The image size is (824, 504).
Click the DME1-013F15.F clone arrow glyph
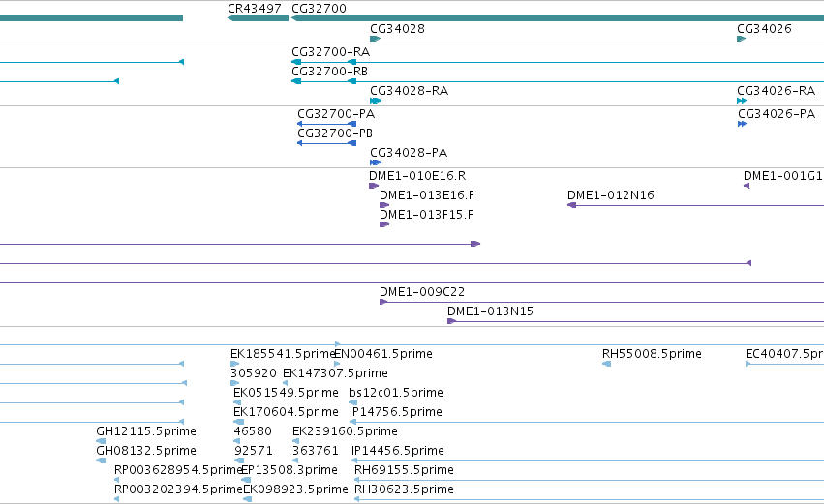(384, 224)
